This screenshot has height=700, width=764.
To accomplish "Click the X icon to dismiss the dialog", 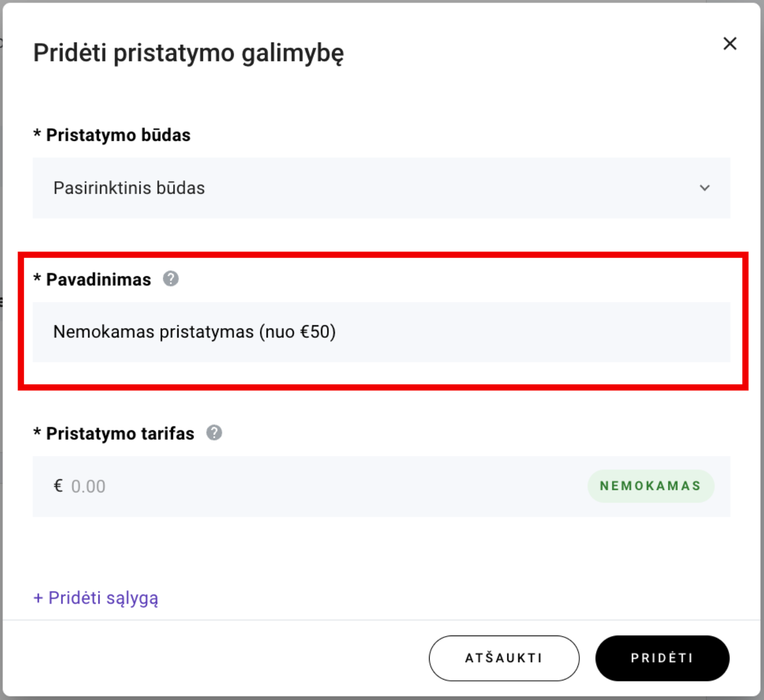I will [730, 43].
